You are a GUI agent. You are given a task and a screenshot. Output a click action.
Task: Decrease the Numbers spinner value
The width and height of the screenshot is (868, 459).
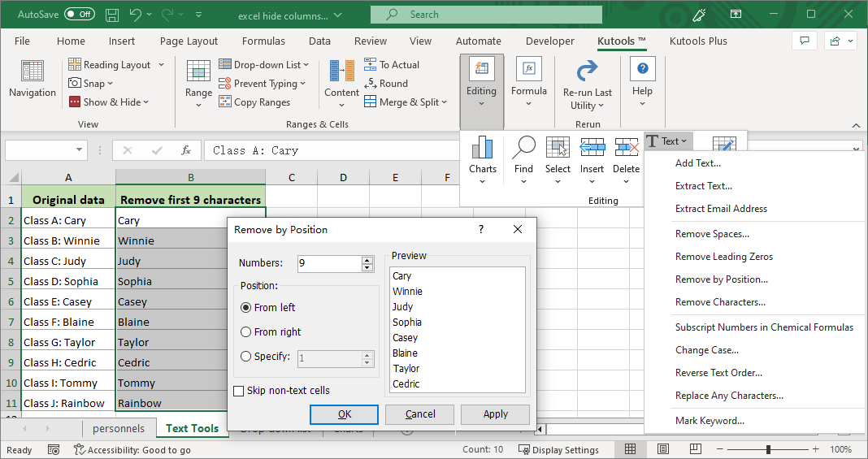click(367, 267)
